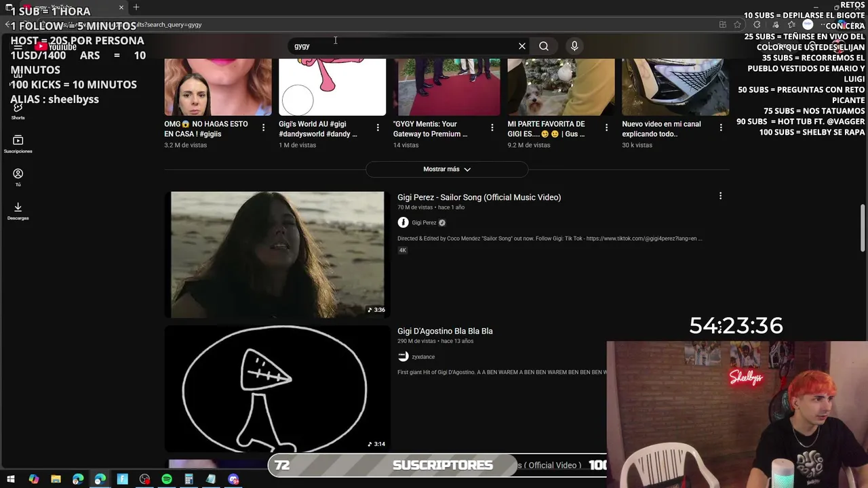Click the Sailor Song description text

549,239
